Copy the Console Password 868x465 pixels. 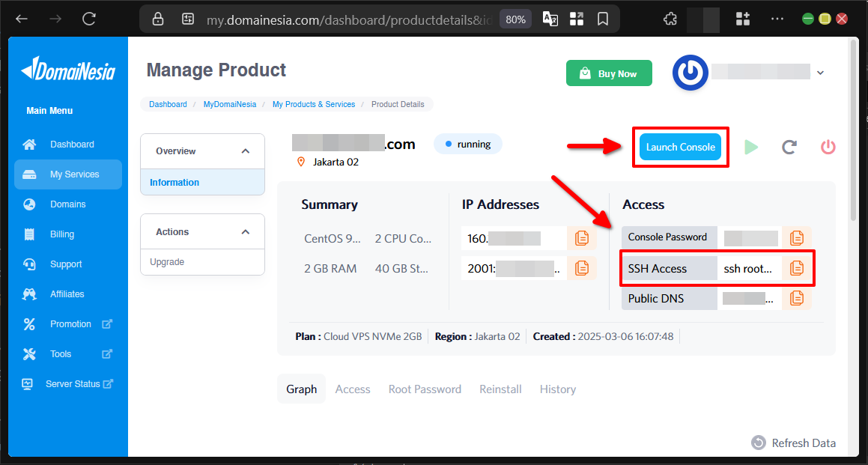pyautogui.click(x=797, y=237)
